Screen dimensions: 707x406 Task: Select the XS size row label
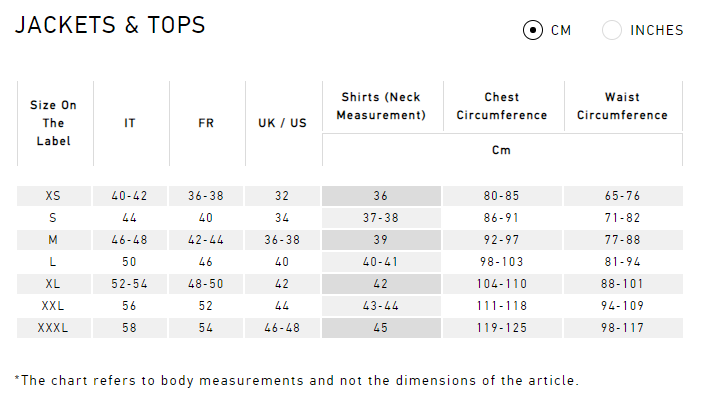click(x=53, y=196)
